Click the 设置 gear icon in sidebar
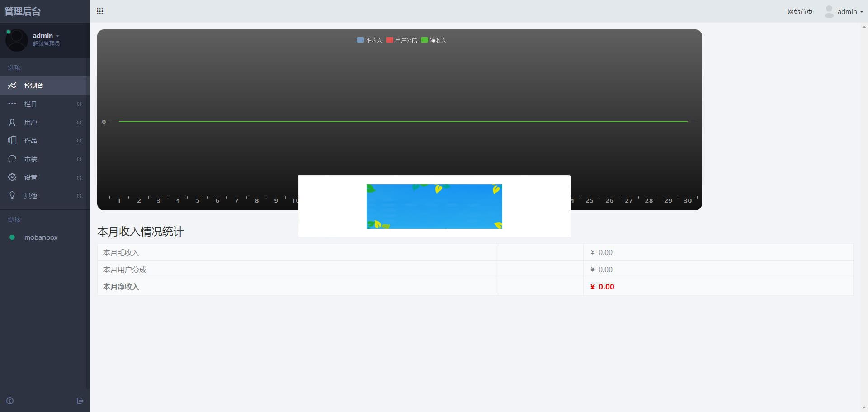Viewport: 868px width, 412px height. point(12,177)
